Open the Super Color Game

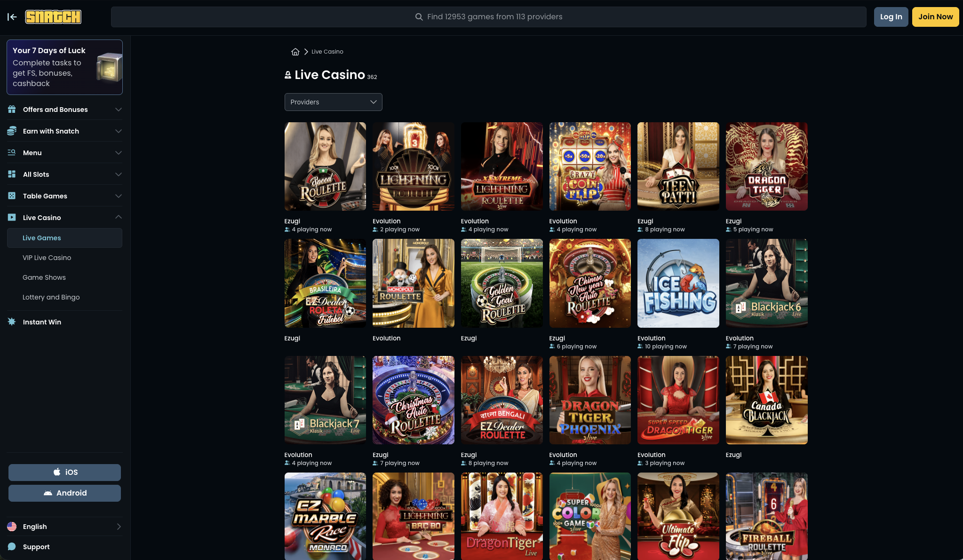click(590, 516)
